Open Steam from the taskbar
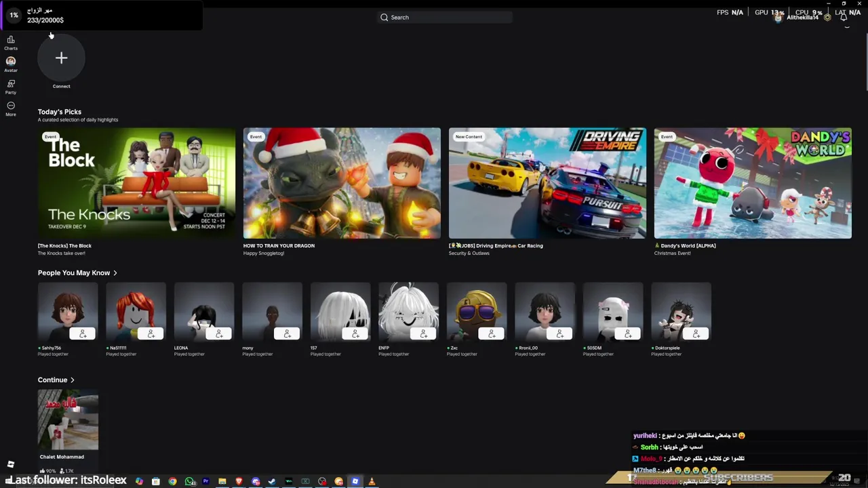Image resolution: width=868 pixels, height=488 pixels. (272, 481)
